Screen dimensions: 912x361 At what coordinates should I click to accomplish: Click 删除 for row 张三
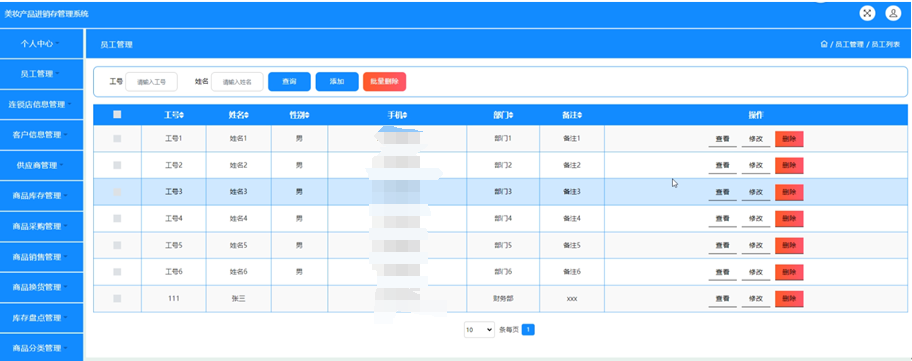(789, 299)
